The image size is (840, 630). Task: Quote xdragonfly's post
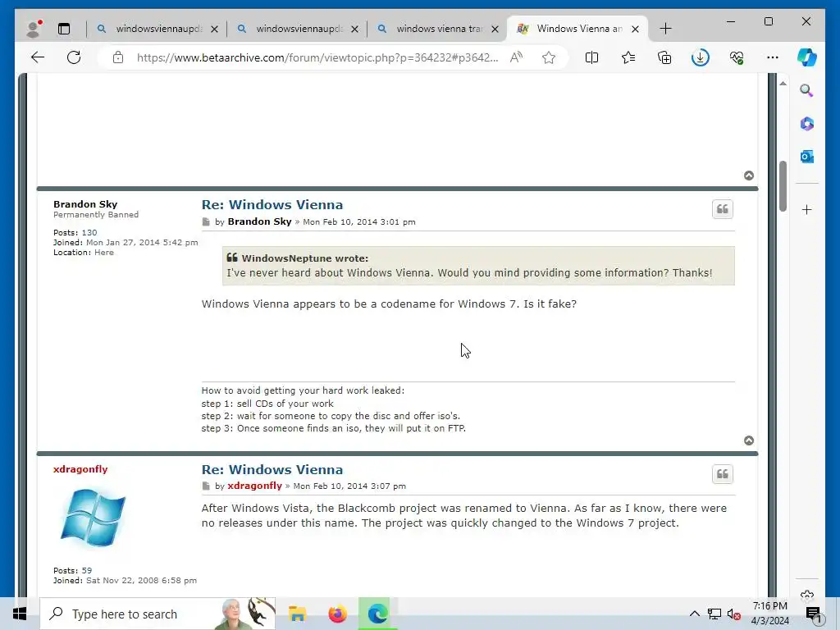coord(722,474)
